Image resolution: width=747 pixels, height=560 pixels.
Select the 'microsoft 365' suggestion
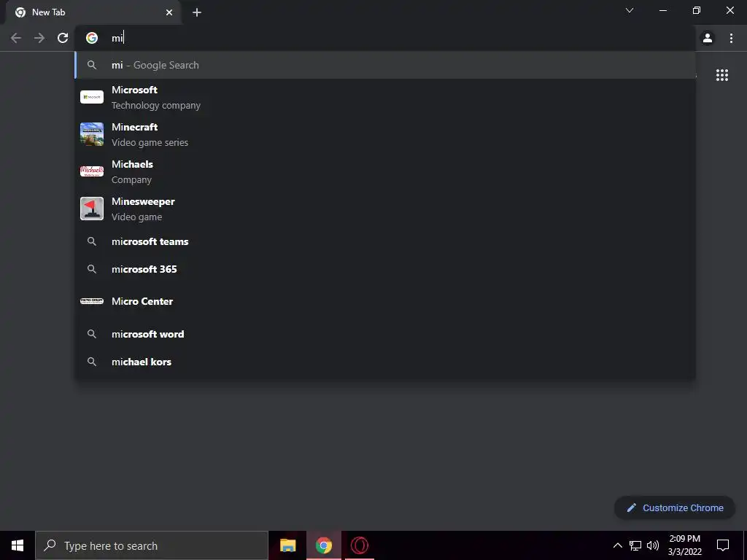pyautogui.click(x=385, y=269)
